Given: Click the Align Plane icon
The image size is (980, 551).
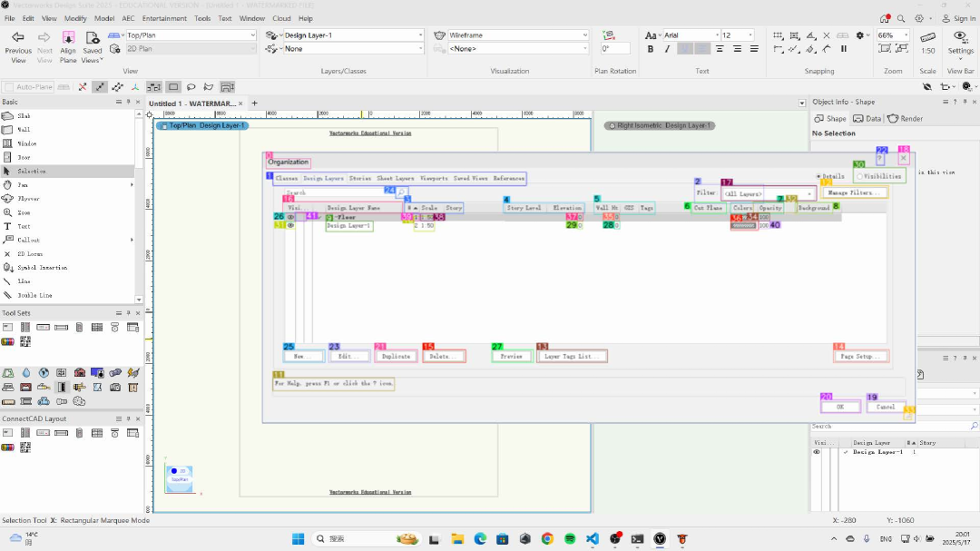Looking at the screenshot, I should pyautogui.click(x=68, y=37).
